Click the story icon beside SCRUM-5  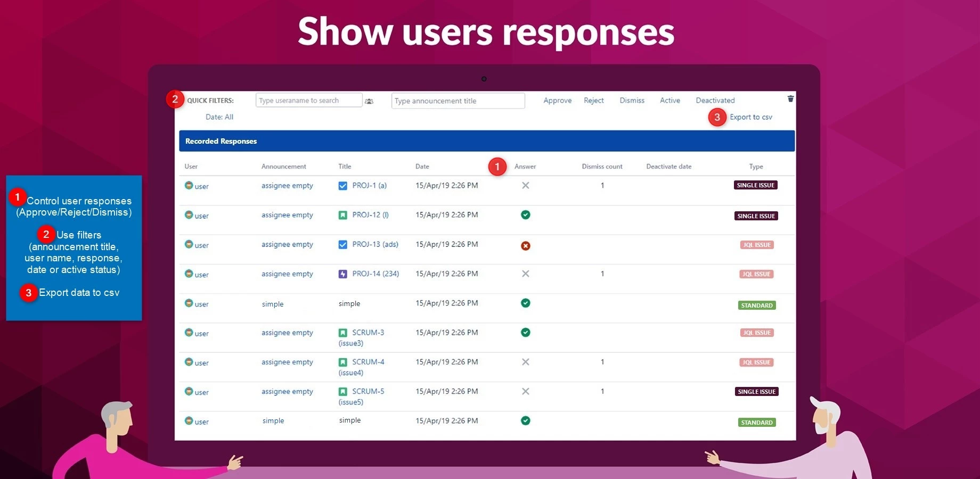[343, 392]
